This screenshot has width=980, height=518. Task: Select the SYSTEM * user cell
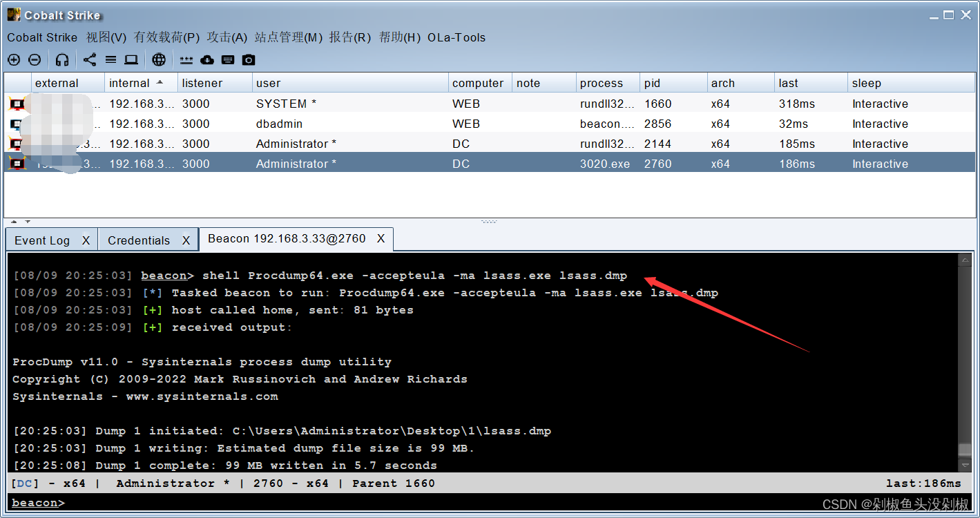[350, 104]
